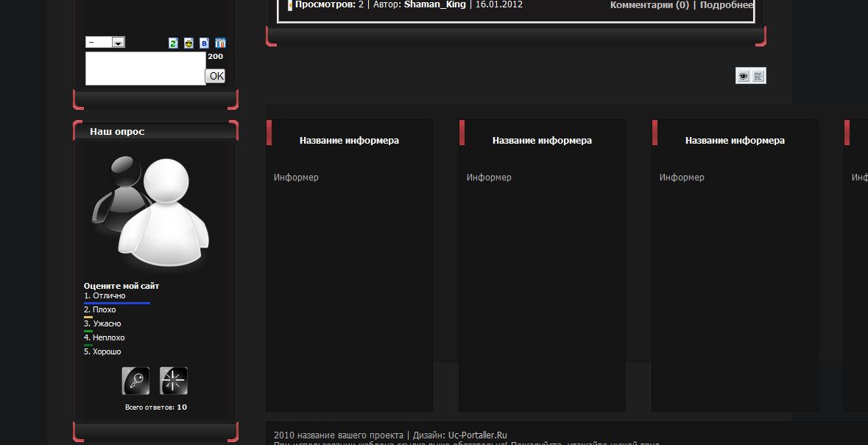The height and width of the screenshot is (445, 868).
Task: Click the poll key icon button
Action: tap(135, 381)
